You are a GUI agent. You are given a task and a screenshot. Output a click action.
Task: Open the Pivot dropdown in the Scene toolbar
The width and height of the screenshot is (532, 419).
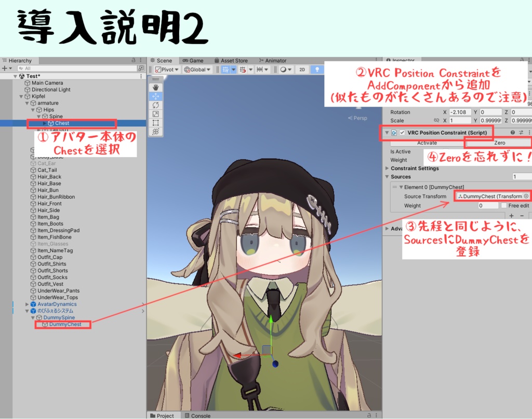[x=167, y=70]
